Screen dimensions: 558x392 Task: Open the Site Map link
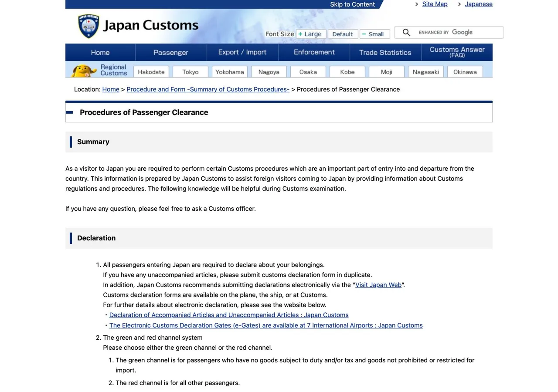click(435, 4)
